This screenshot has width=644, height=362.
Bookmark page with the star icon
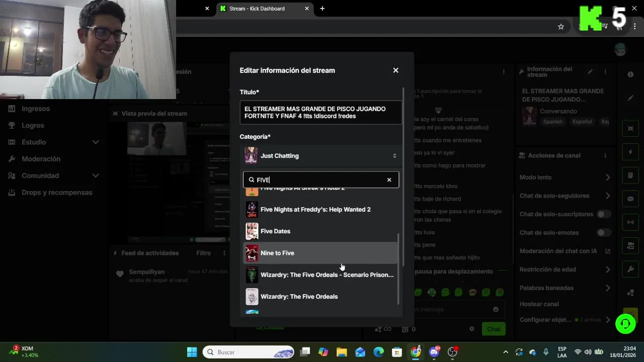pos(561,27)
